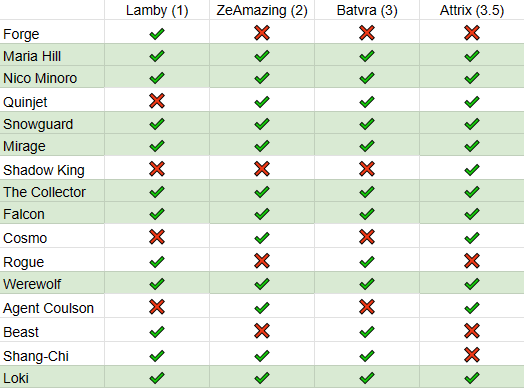This screenshot has width=524, height=388.
Task: Click the red X for Quinjet under Lamby
Action: pyautogui.click(x=157, y=101)
